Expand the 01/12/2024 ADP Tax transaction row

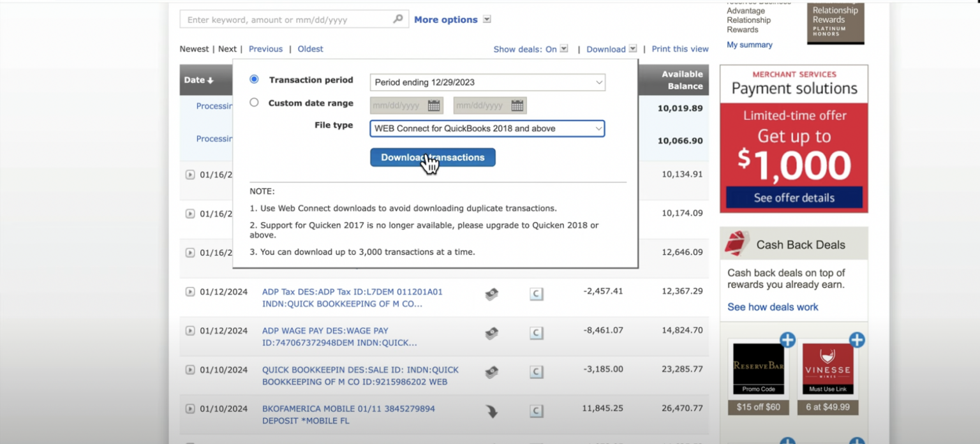coord(189,292)
